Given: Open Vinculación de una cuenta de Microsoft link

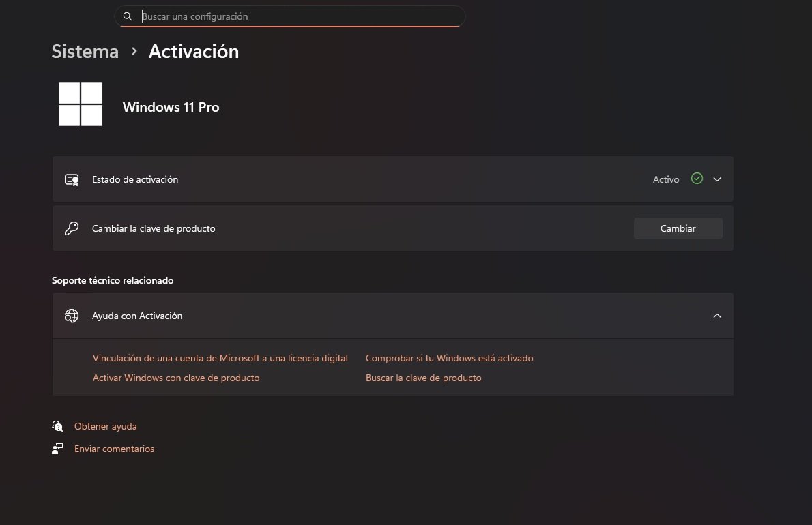Looking at the screenshot, I should pyautogui.click(x=220, y=358).
